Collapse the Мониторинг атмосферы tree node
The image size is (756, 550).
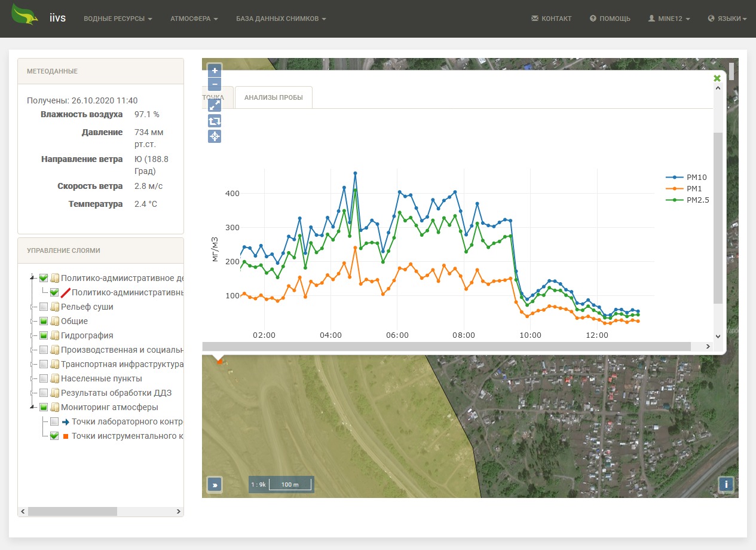click(32, 407)
